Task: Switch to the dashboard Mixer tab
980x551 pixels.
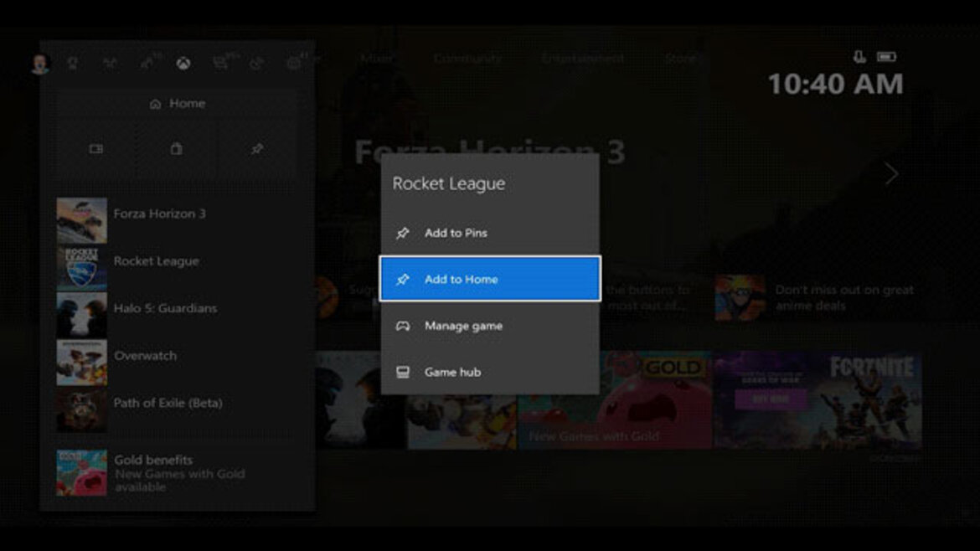Action: coord(376,58)
